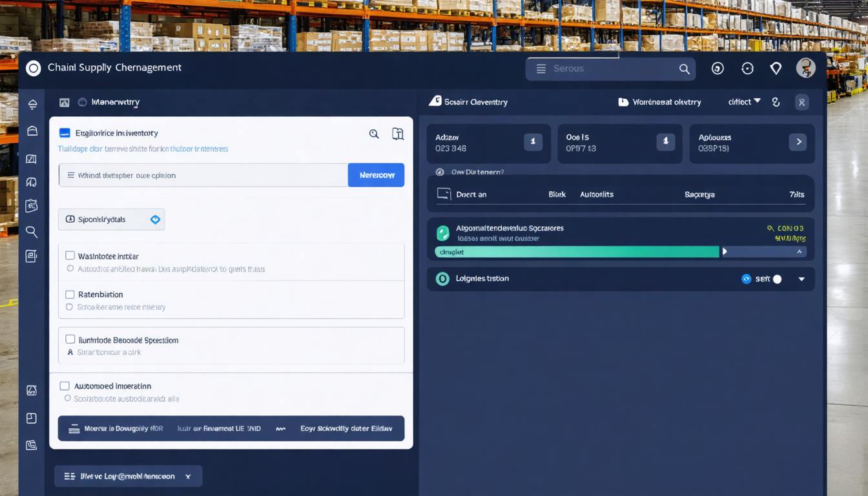Click the book icon in the white panel header
Screen dimensions: 868x496
pos(398,134)
